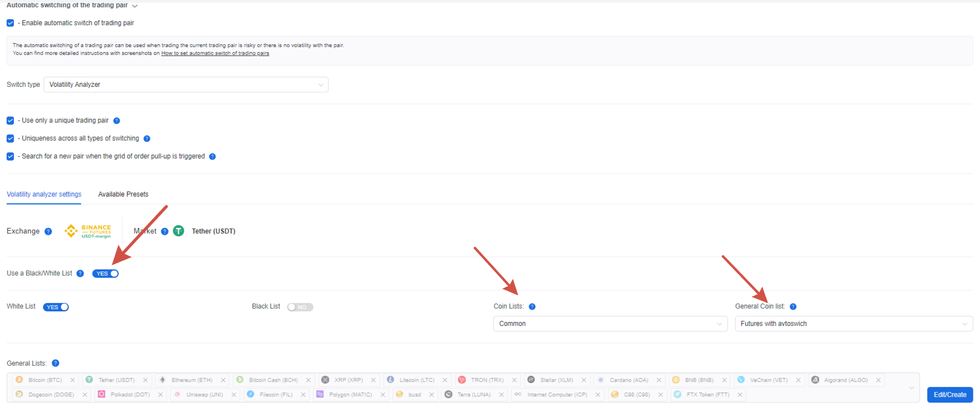Remove TRON (TRX) tag from list
This screenshot has width=980, height=411.
pos(515,380)
